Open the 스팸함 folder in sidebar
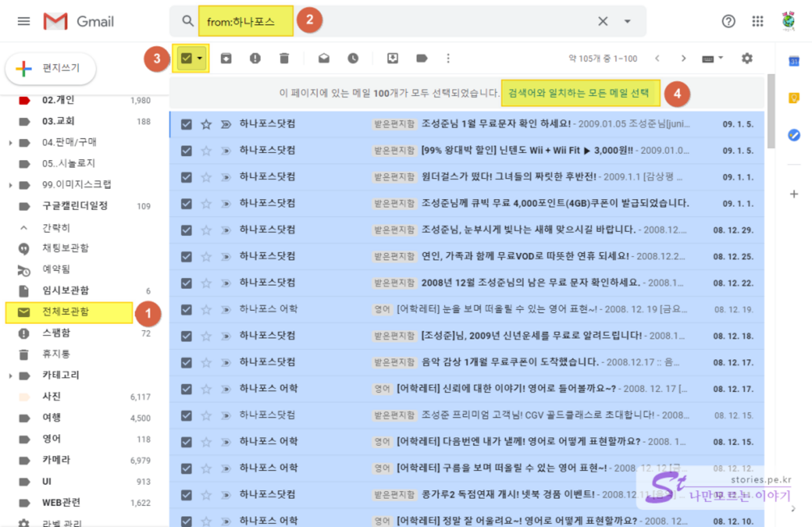 coord(56,333)
